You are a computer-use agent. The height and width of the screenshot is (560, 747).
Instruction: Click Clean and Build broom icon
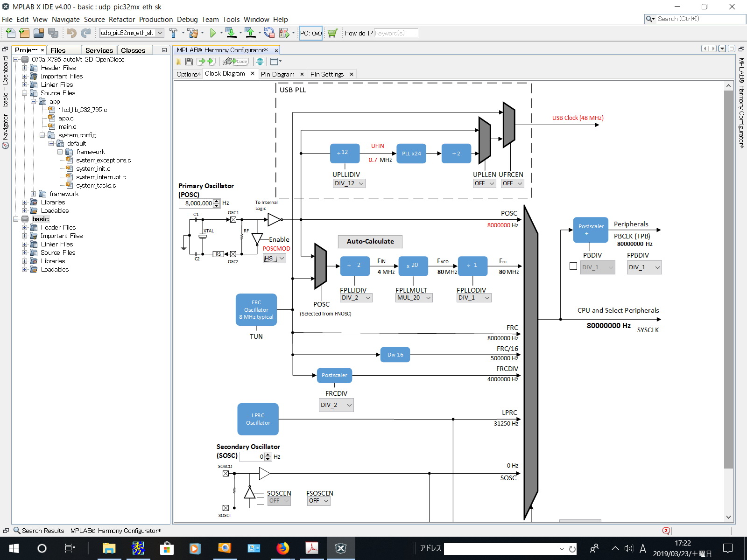point(192,33)
